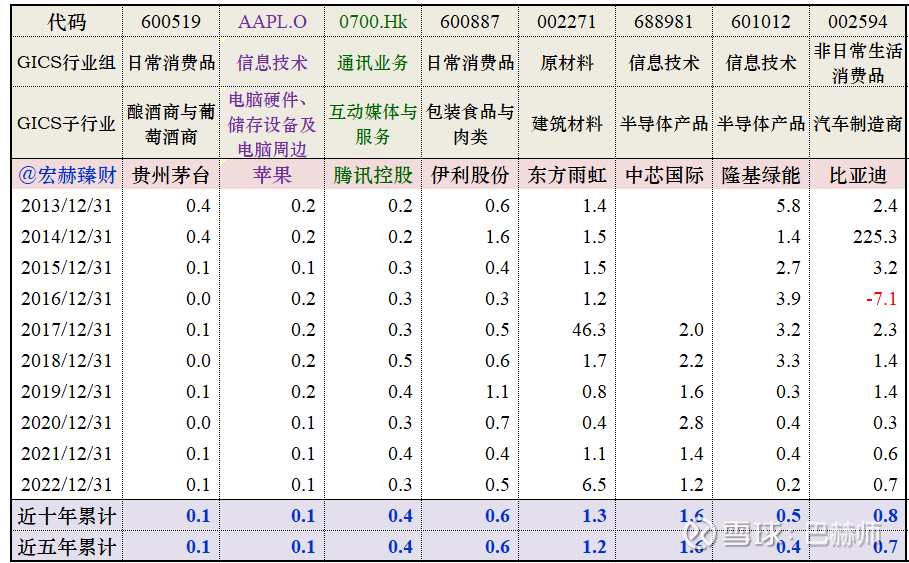This screenshot has height=563, width=909.
Task: Click the 2018/12/31 date row
Action: coord(67,361)
